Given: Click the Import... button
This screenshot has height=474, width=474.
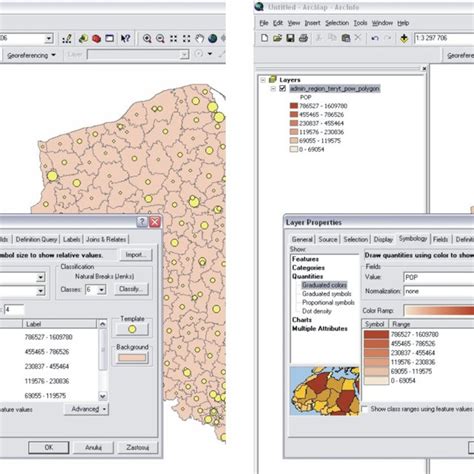Looking at the screenshot, I should 136,255.
